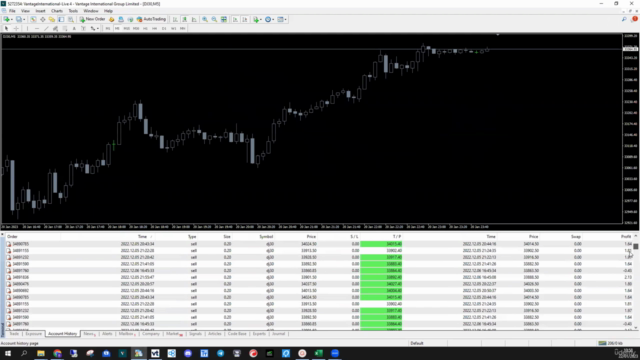Image resolution: width=640 pixels, height=360 pixels.
Task: Switch to the Trade tab
Action: (x=14, y=334)
